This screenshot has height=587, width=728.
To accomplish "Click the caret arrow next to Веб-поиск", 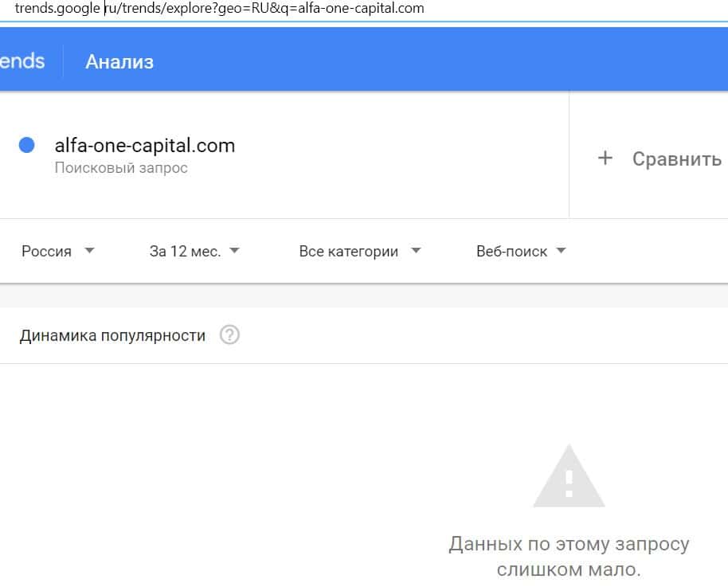I will pyautogui.click(x=561, y=251).
